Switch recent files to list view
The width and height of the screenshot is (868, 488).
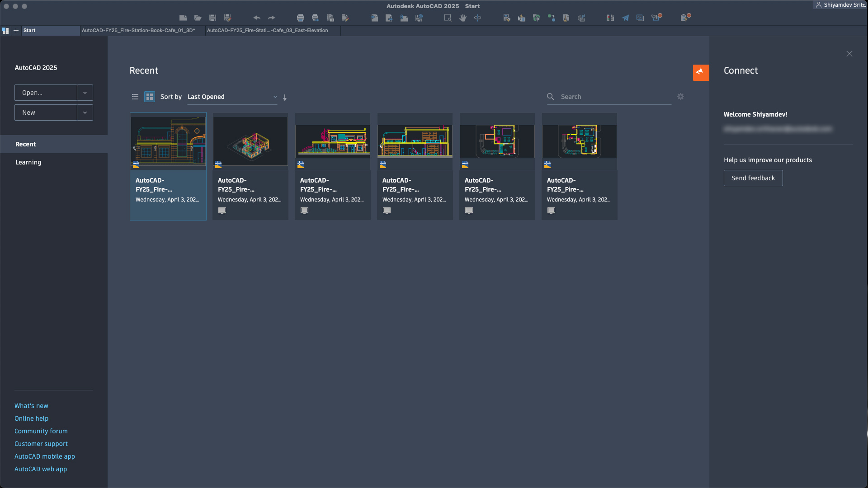coord(135,97)
